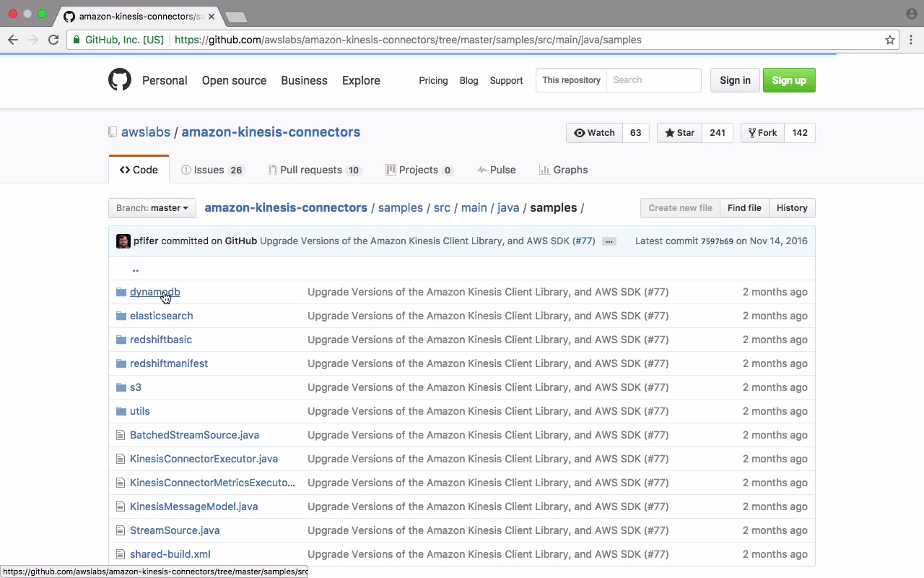This screenshot has height=578, width=924.
Task: Open the dynamodb folder
Action: (154, 292)
